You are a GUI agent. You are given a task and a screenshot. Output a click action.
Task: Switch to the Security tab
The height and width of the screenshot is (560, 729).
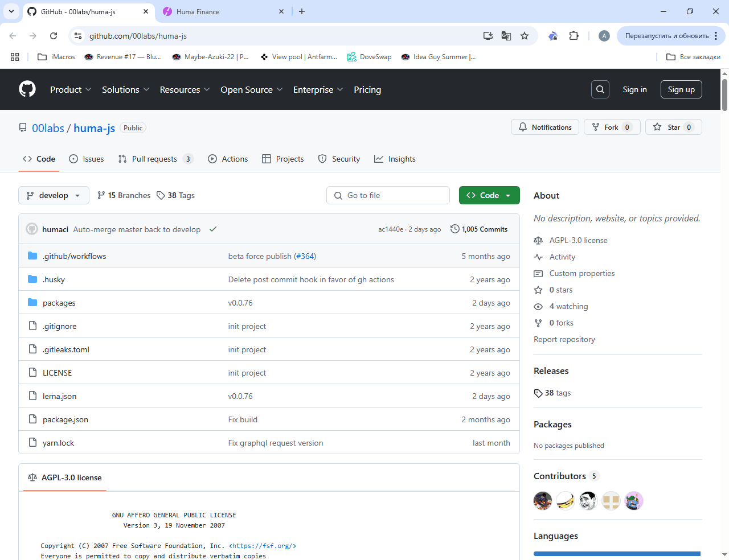pos(339,159)
